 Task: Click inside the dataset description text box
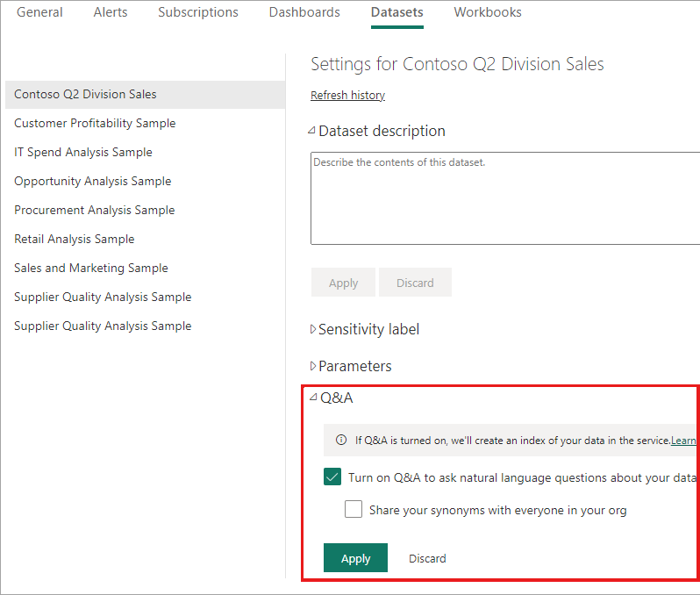tap(505, 198)
